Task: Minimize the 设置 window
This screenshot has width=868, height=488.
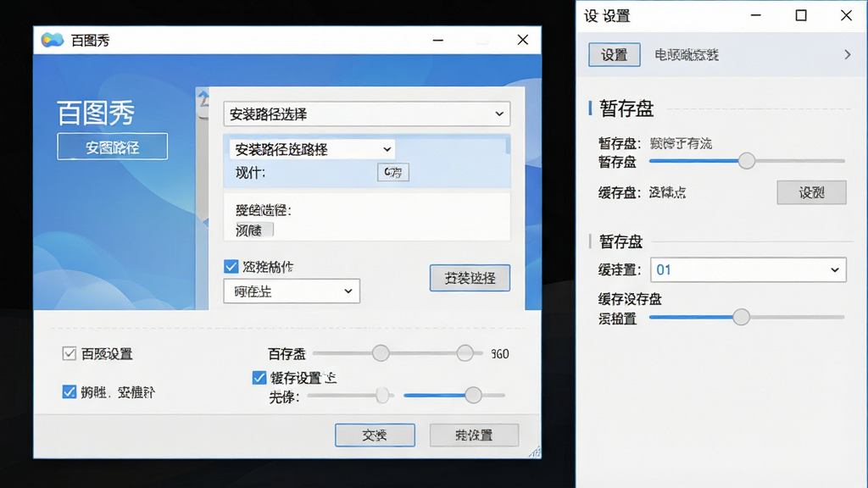Action: [x=755, y=15]
